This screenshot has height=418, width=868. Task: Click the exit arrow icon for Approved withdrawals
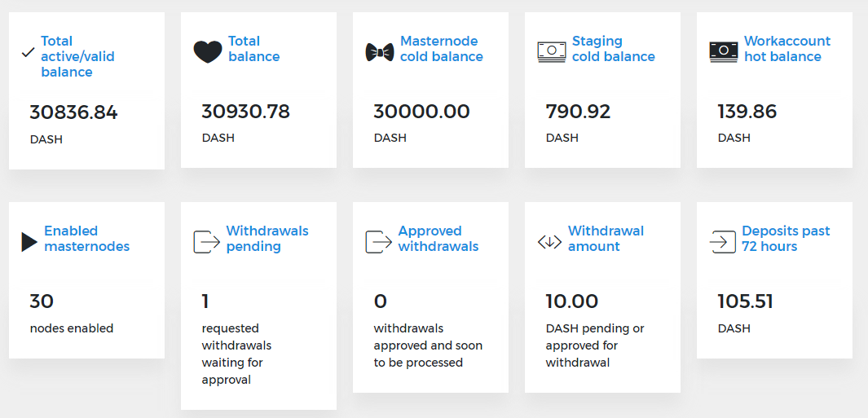tap(379, 242)
